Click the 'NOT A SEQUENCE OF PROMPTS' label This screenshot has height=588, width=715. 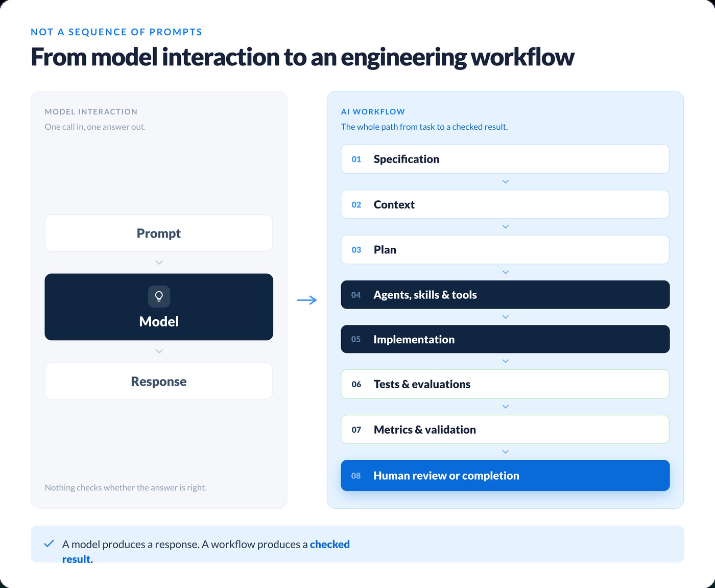pos(116,32)
